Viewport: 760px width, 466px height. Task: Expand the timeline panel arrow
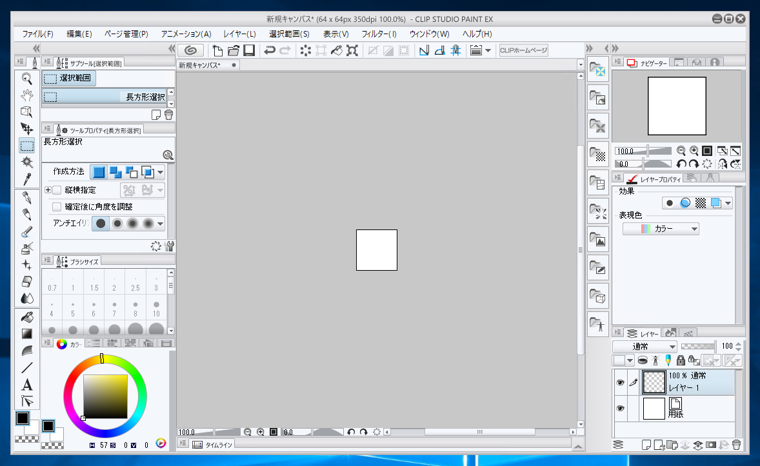coord(578,446)
